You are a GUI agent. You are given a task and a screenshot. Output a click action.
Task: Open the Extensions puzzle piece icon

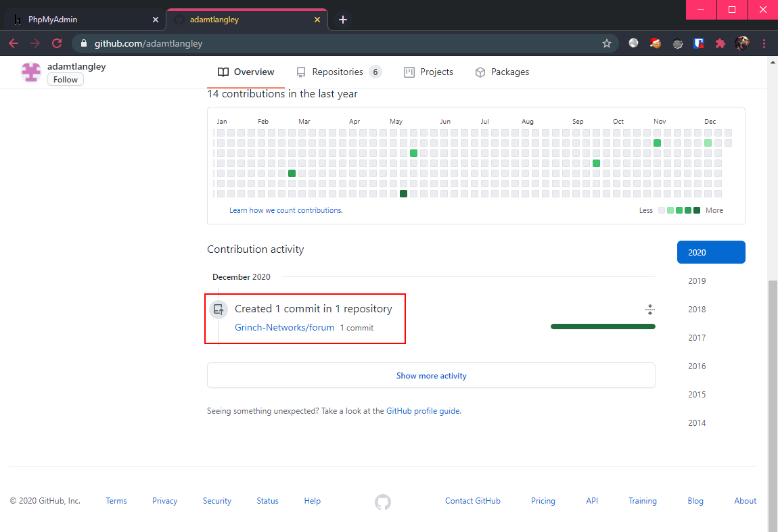click(720, 44)
